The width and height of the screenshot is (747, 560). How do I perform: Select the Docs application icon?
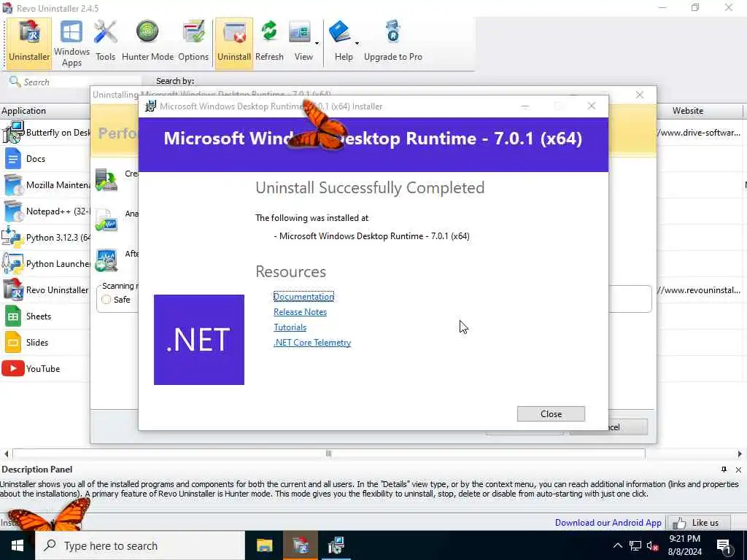[13, 158]
